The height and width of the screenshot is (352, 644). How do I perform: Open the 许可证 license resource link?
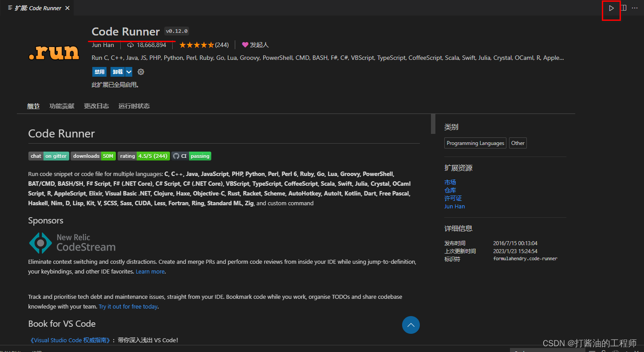pos(453,198)
